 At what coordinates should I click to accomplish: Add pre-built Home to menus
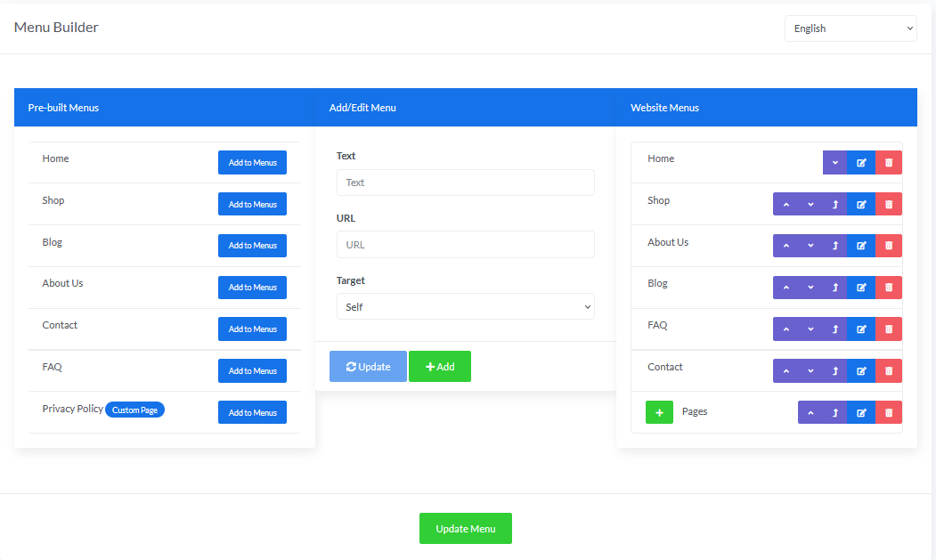[x=252, y=163]
